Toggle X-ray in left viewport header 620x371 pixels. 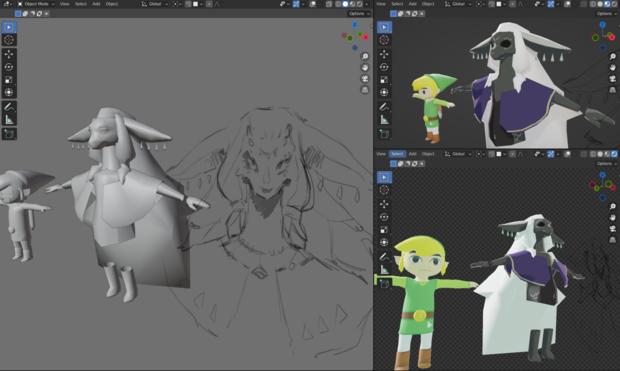tap(329, 4)
